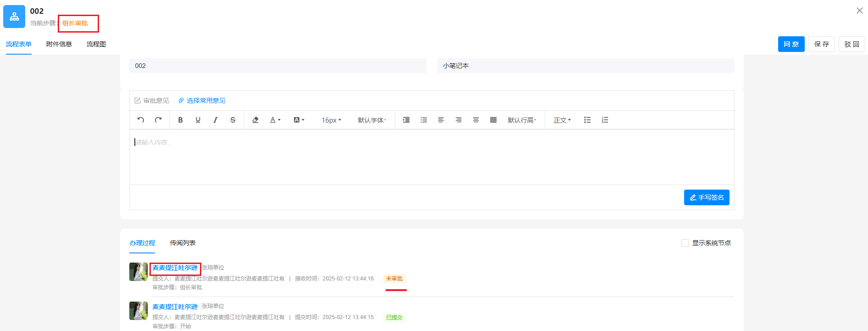Switch to the 附件信息 tab
Image resolution: width=868 pixels, height=331 pixels.
[59, 44]
